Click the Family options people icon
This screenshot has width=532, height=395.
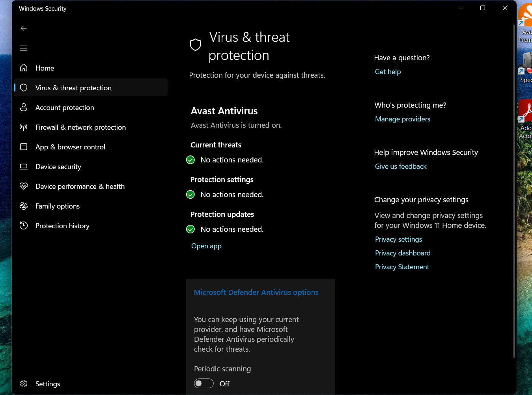point(24,206)
